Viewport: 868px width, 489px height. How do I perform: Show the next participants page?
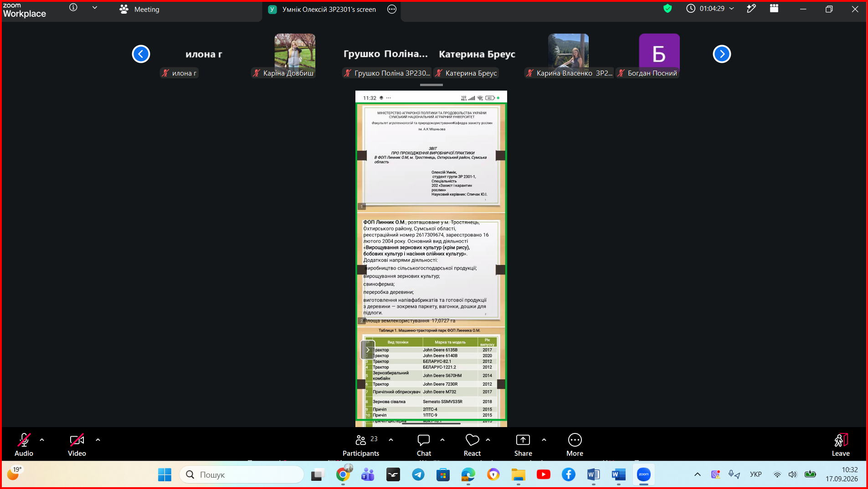point(722,54)
